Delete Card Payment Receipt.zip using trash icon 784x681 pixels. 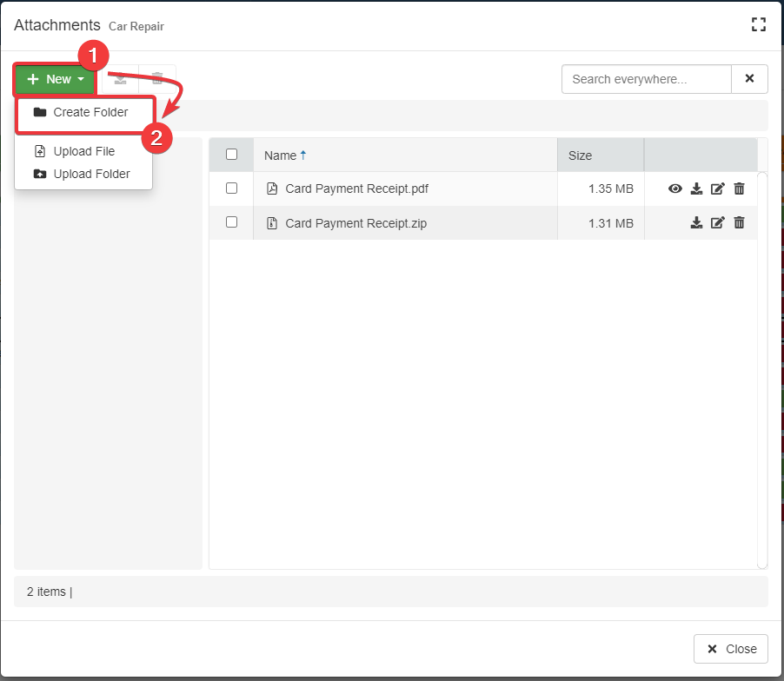pos(739,222)
